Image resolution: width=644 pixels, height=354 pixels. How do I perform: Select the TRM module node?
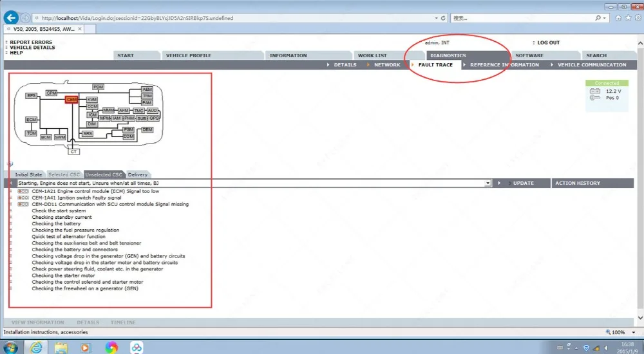point(147,96)
